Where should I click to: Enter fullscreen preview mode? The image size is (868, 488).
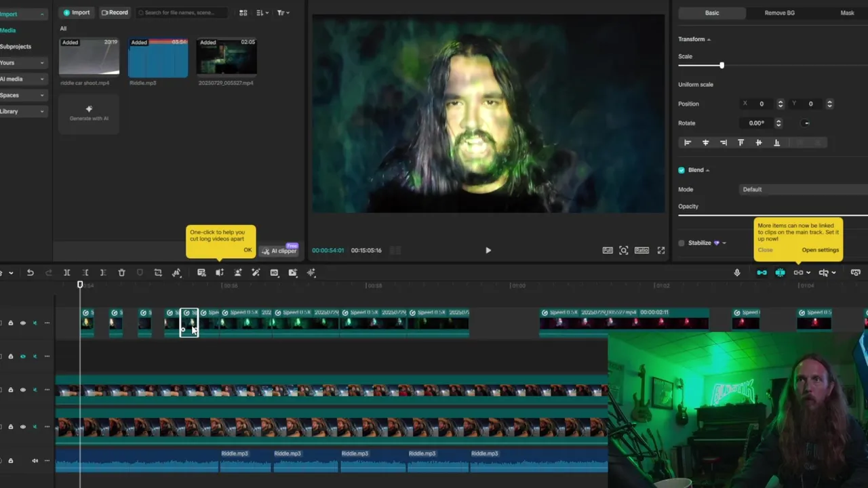661,250
